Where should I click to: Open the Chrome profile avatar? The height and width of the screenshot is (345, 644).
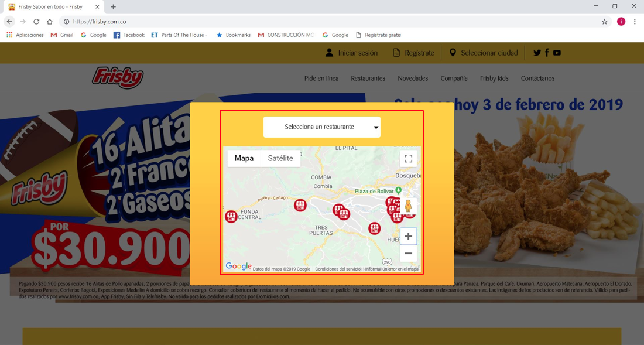point(621,22)
